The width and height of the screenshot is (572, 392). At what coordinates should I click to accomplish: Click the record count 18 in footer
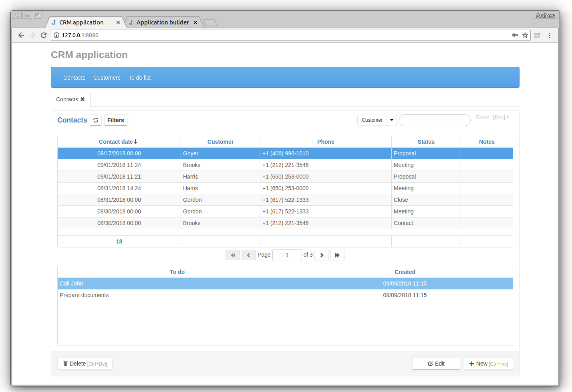(119, 241)
